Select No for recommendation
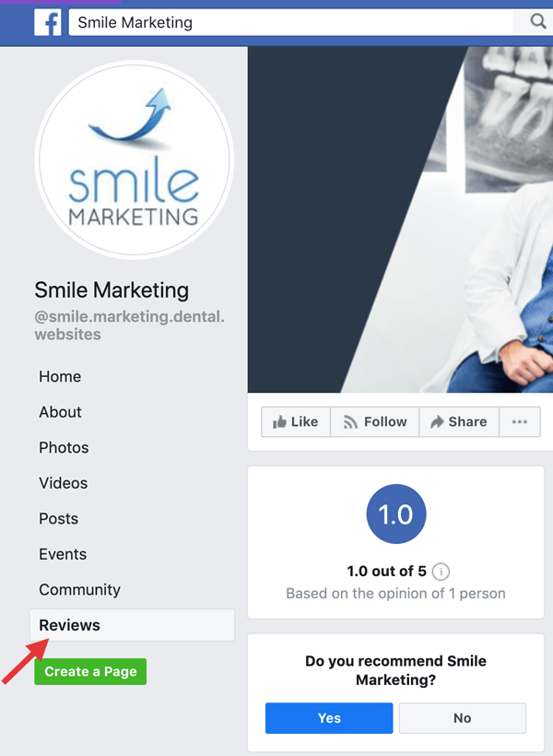553x756 pixels. [462, 718]
